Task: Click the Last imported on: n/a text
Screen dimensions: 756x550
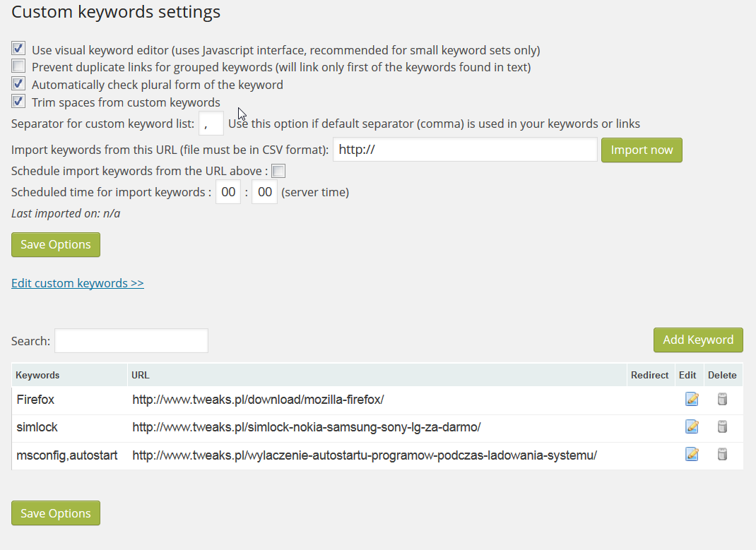Action: pos(66,213)
